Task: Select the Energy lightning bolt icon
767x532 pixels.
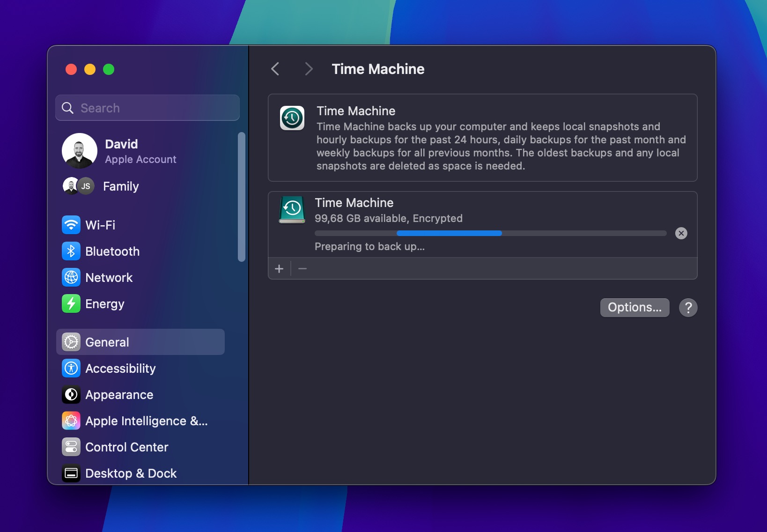Action: tap(71, 303)
